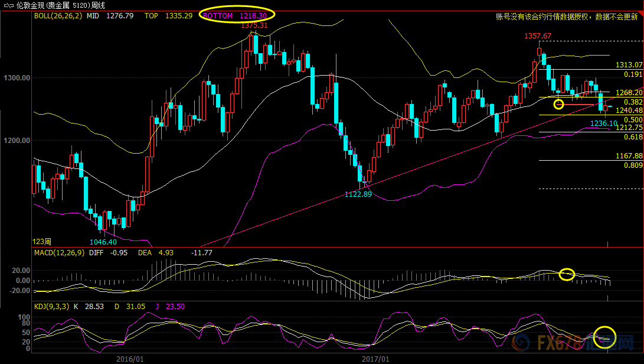Viewport: 644px width, 364px height.
Task: Click the 123周 period count label
Action: (42, 242)
